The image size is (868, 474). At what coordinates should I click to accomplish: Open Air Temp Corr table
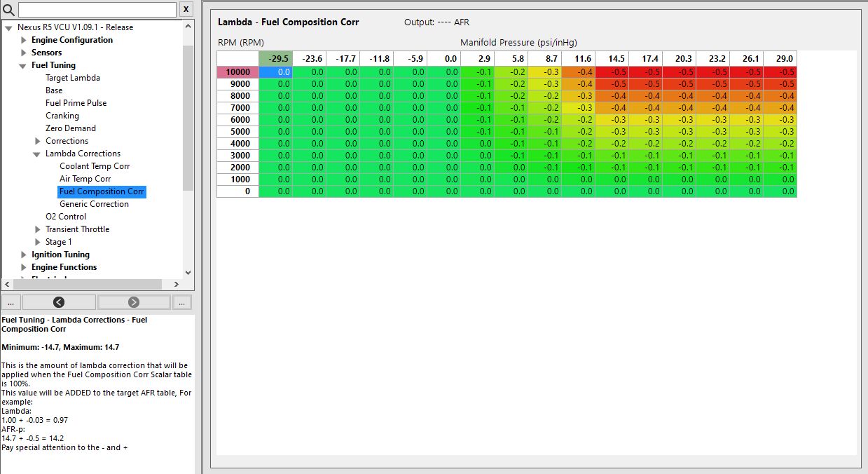85,179
